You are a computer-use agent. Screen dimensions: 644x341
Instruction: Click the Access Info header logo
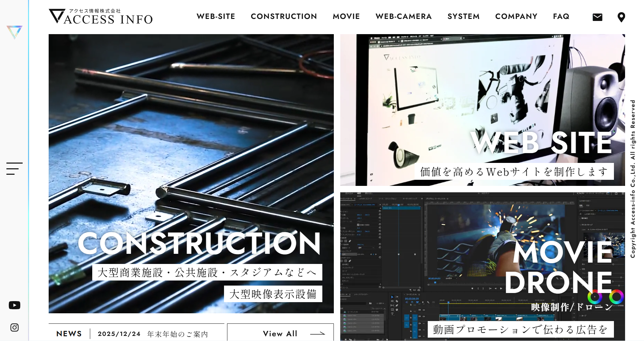coord(101,17)
